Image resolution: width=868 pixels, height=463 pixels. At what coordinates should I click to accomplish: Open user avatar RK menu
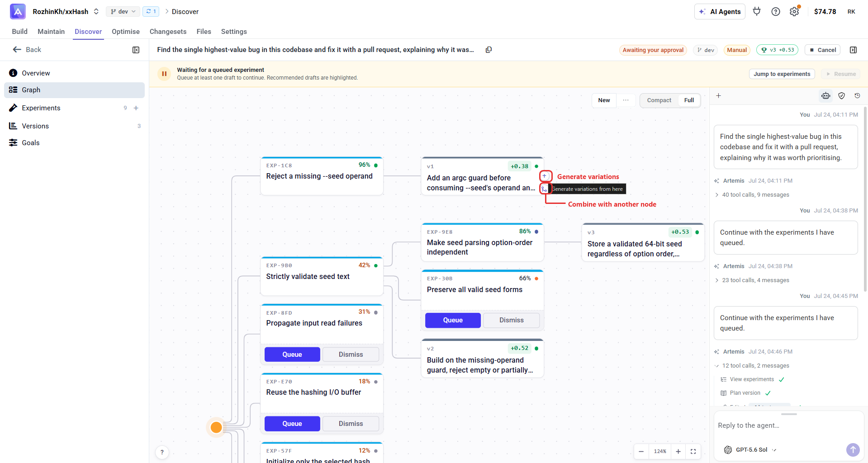pyautogui.click(x=851, y=11)
